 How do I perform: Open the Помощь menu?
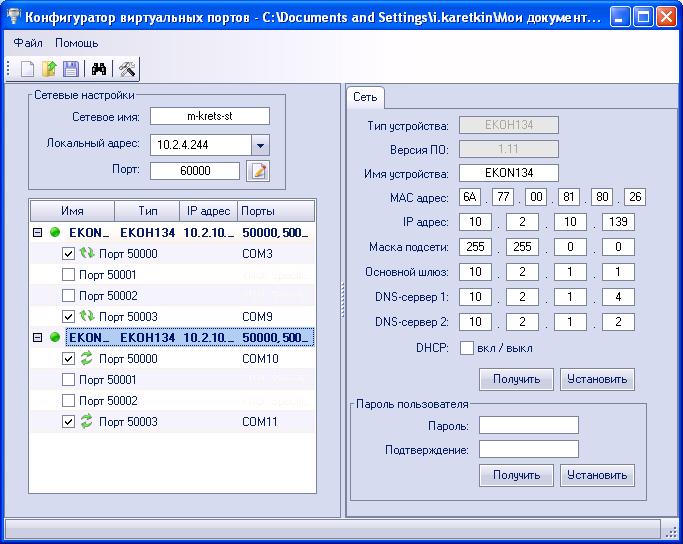point(77,43)
